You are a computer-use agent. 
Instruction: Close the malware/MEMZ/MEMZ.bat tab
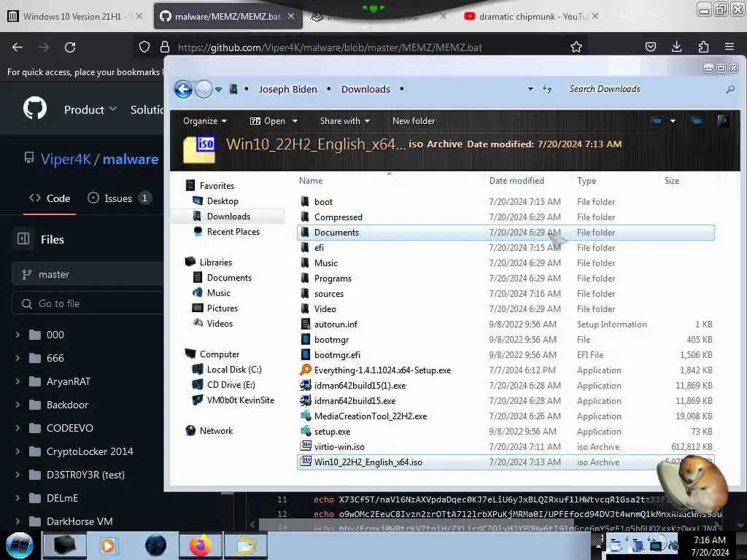coord(291,16)
